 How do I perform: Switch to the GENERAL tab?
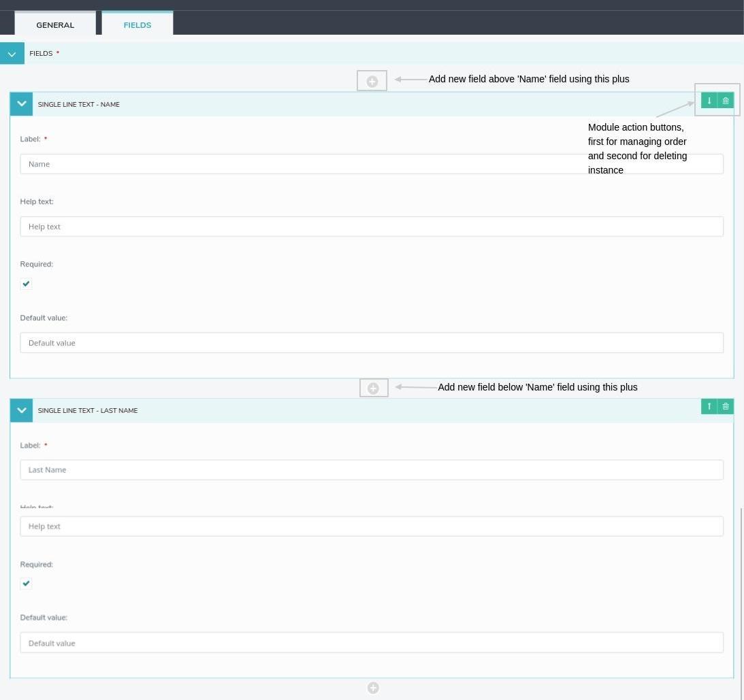[x=55, y=24]
